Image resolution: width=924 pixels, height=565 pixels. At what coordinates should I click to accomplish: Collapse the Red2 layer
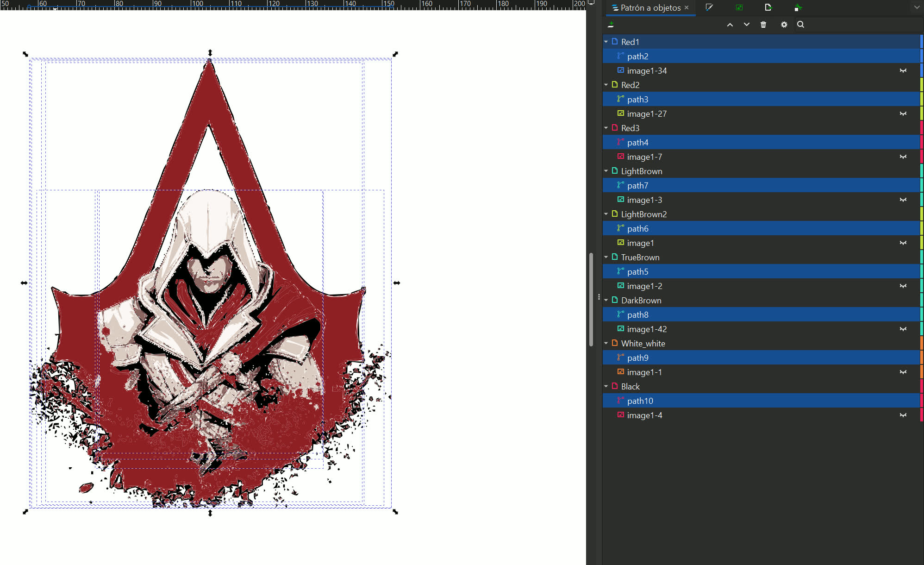606,85
